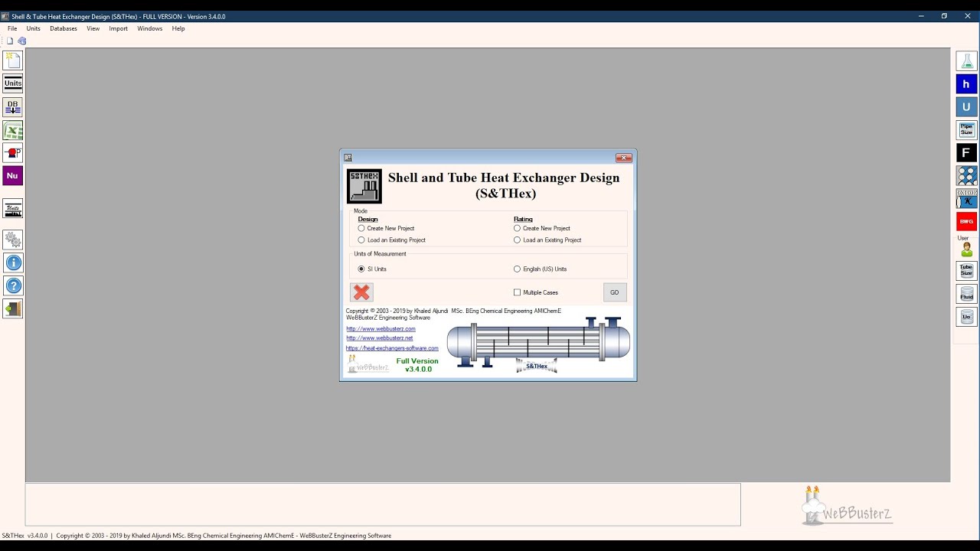Open the red pump P icon
Viewport: 980px width, 551px height.
pyautogui.click(x=12, y=153)
